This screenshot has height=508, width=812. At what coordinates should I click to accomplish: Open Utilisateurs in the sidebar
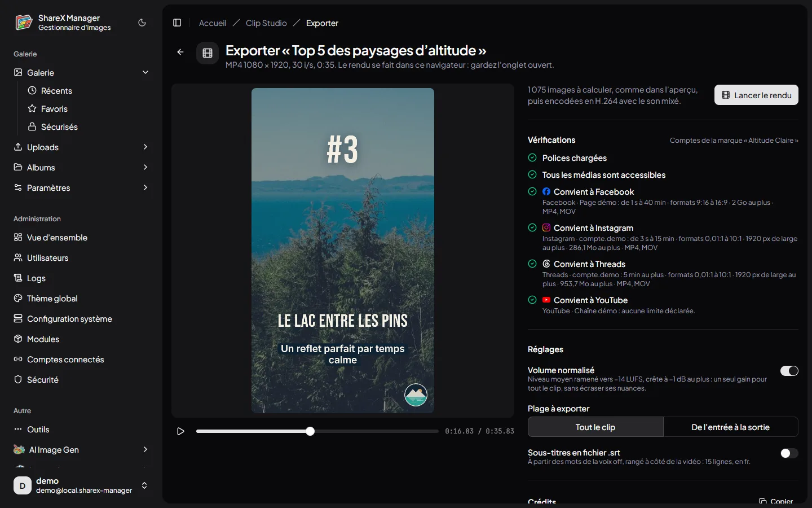81,258
